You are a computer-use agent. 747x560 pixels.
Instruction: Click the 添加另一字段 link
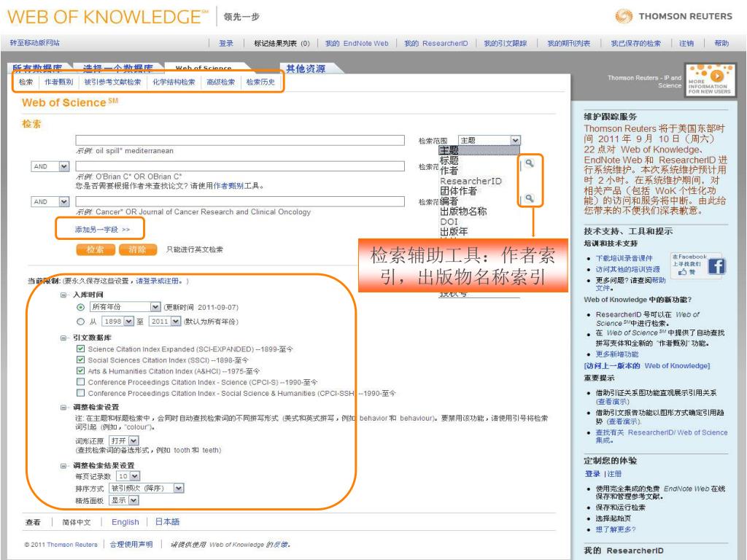tap(102, 230)
